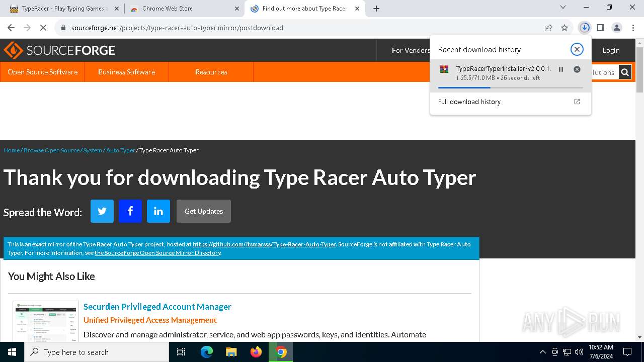Image resolution: width=644 pixels, height=362 pixels.
Task: Open Chrome's three-dot menu
Action: pyautogui.click(x=633, y=28)
